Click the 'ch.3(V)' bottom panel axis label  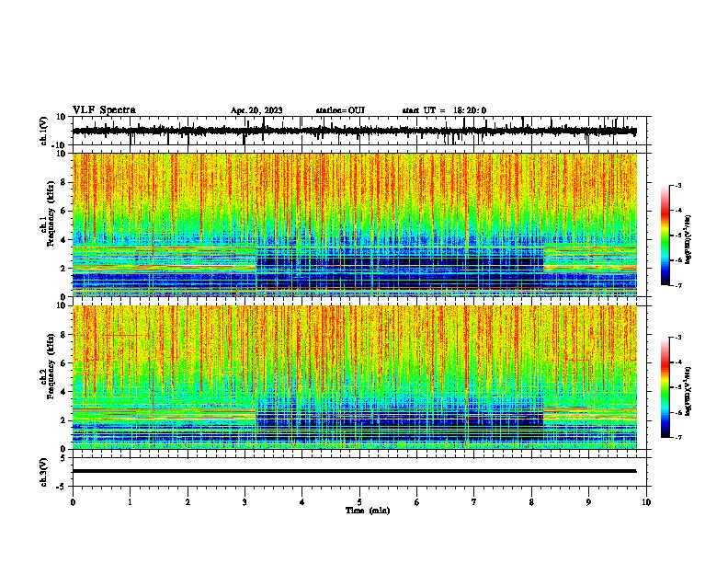[44, 473]
